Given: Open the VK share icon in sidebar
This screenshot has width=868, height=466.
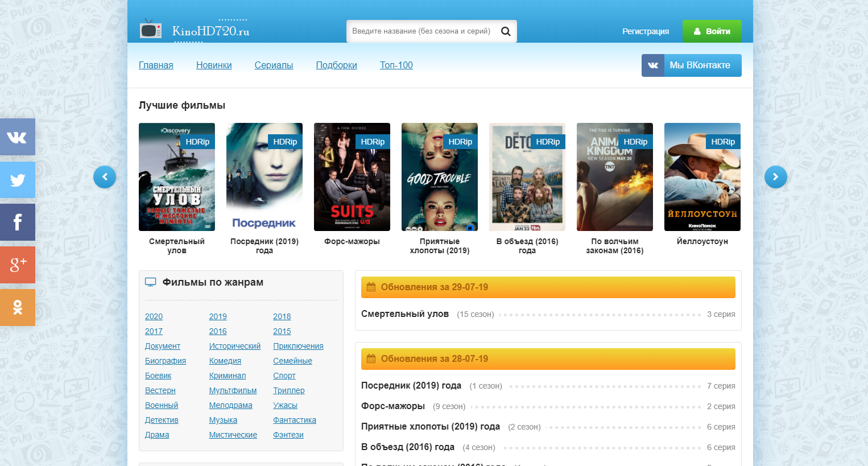Looking at the screenshot, I should (18, 137).
